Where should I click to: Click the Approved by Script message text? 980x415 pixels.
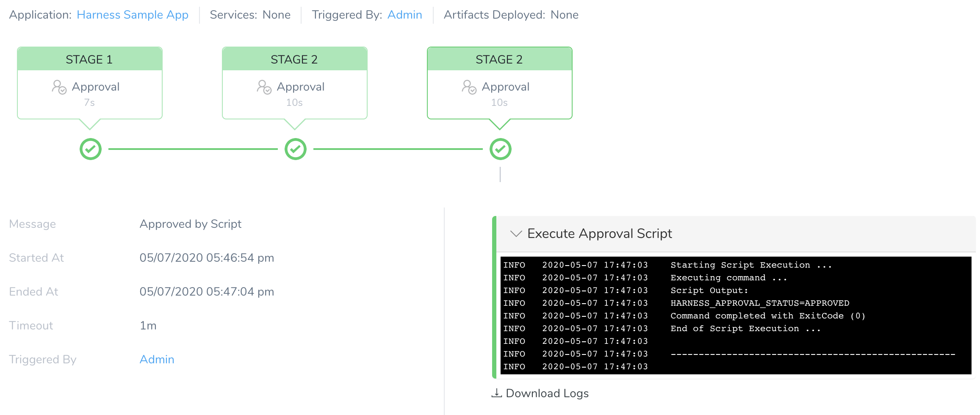click(x=191, y=224)
